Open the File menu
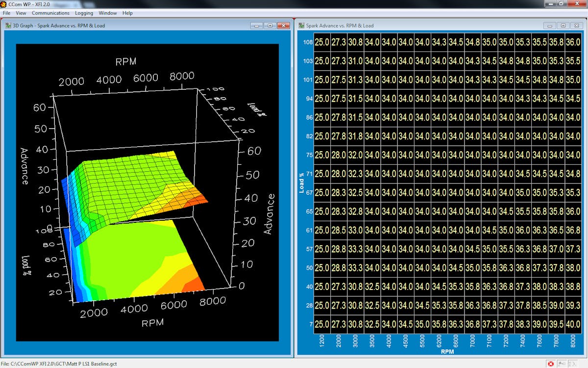This screenshot has width=588, height=368. pos(6,13)
